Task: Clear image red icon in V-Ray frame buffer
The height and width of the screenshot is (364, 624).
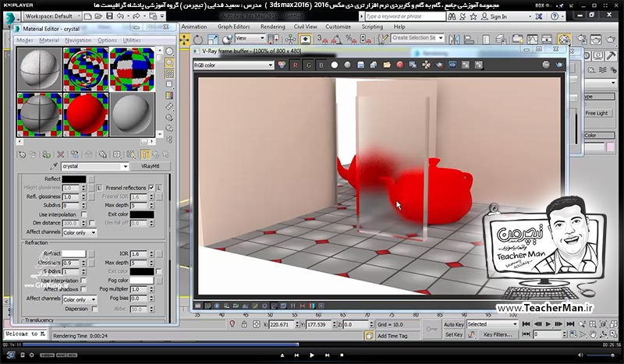Action: [400, 65]
